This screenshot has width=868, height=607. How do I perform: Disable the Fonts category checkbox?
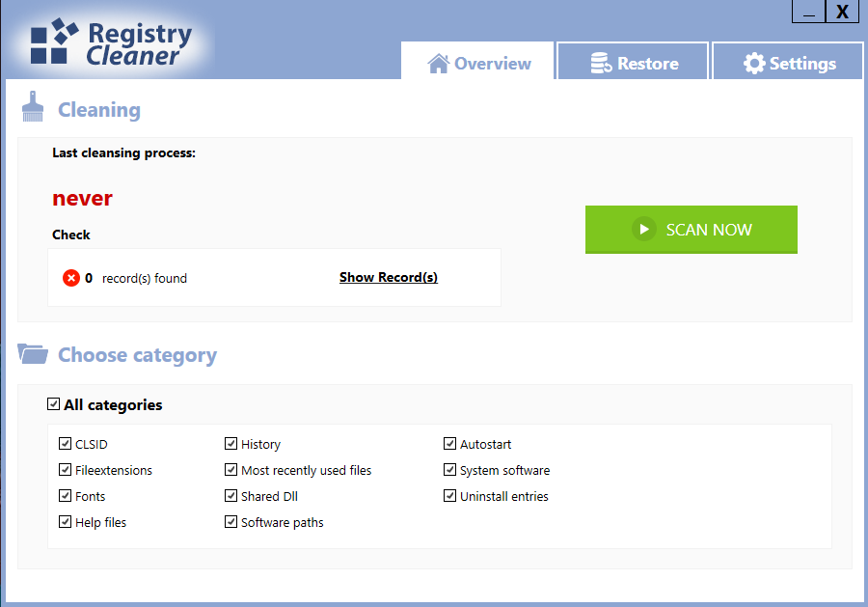65,495
